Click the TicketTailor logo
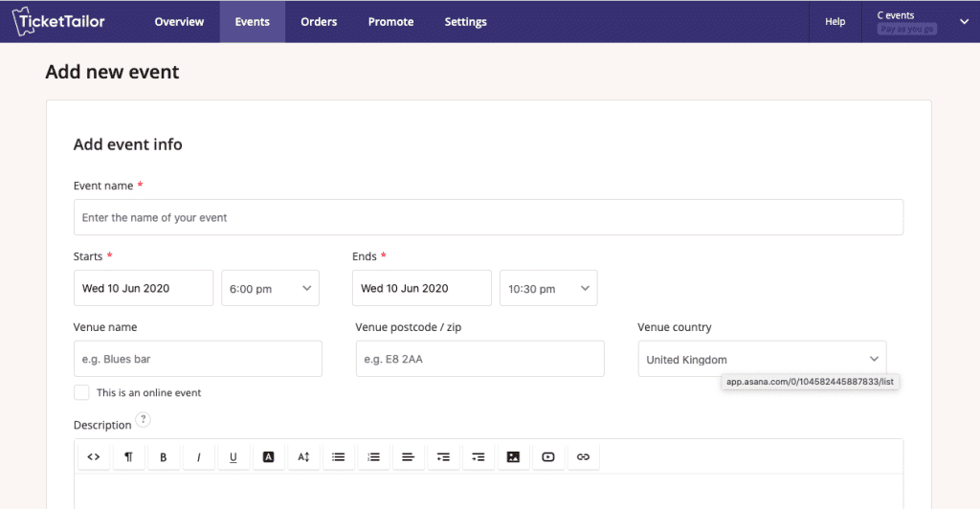Screen dimensions: 980x509 click(58, 21)
